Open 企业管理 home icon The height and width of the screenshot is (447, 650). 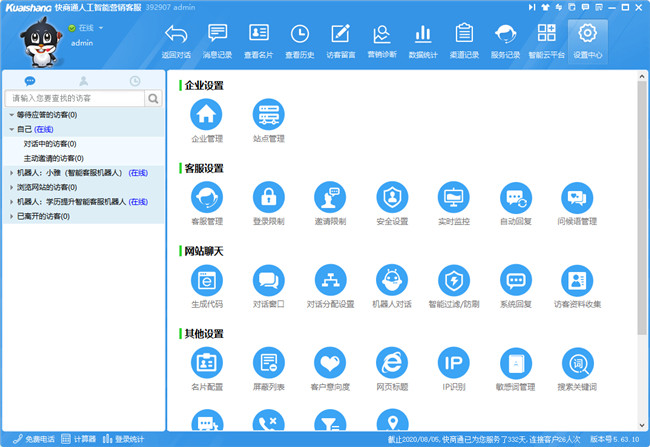pyautogui.click(x=207, y=114)
